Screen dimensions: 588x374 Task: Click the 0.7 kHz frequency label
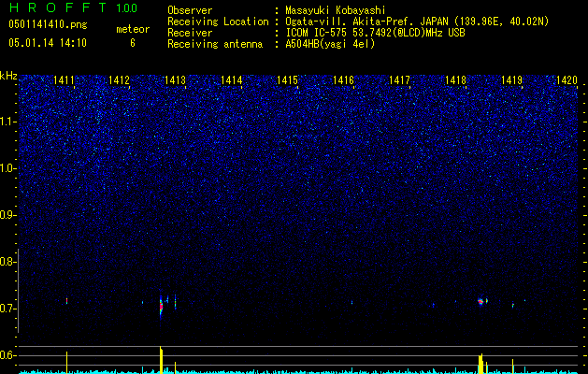pyautogui.click(x=7, y=309)
